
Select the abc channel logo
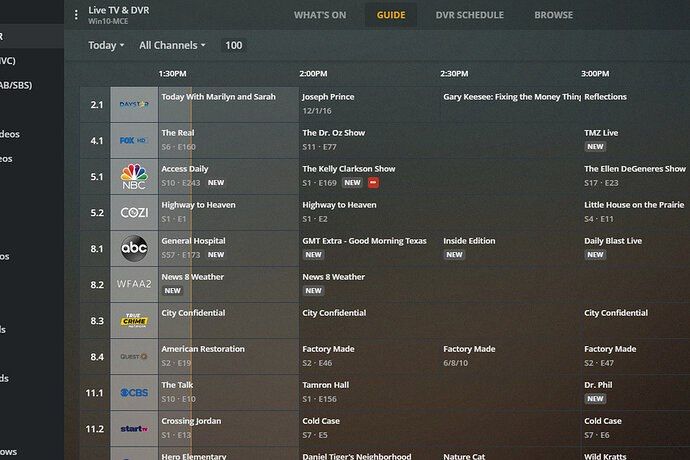click(x=134, y=249)
